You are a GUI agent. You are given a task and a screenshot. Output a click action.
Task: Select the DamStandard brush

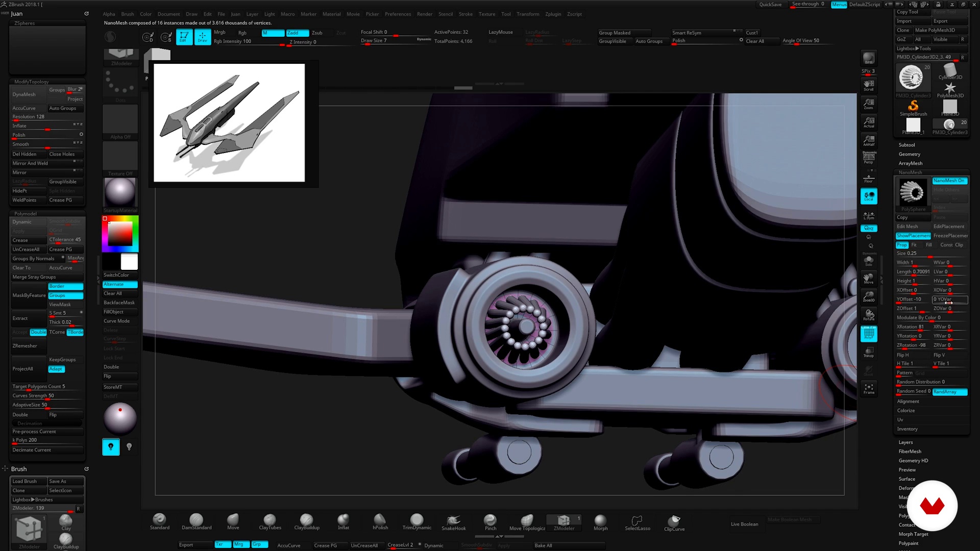[197, 522]
